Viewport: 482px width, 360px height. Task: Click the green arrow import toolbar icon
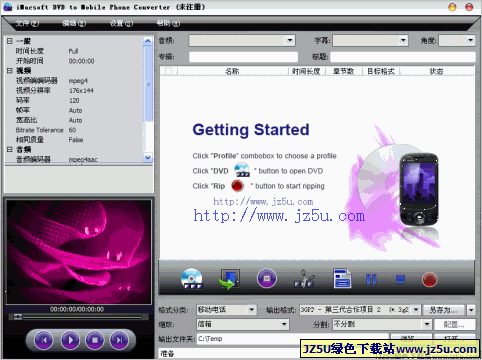pyautogui.click(x=229, y=279)
